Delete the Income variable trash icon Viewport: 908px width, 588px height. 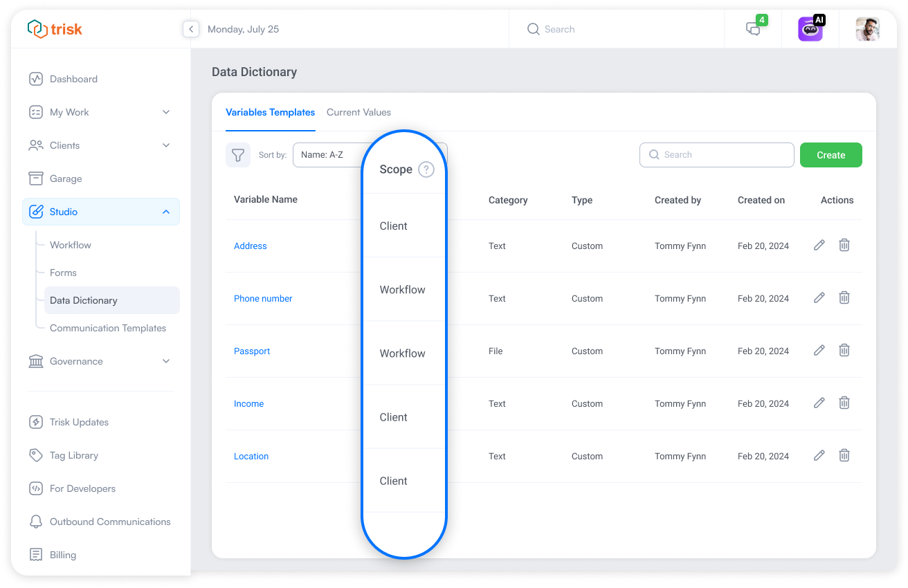click(844, 403)
